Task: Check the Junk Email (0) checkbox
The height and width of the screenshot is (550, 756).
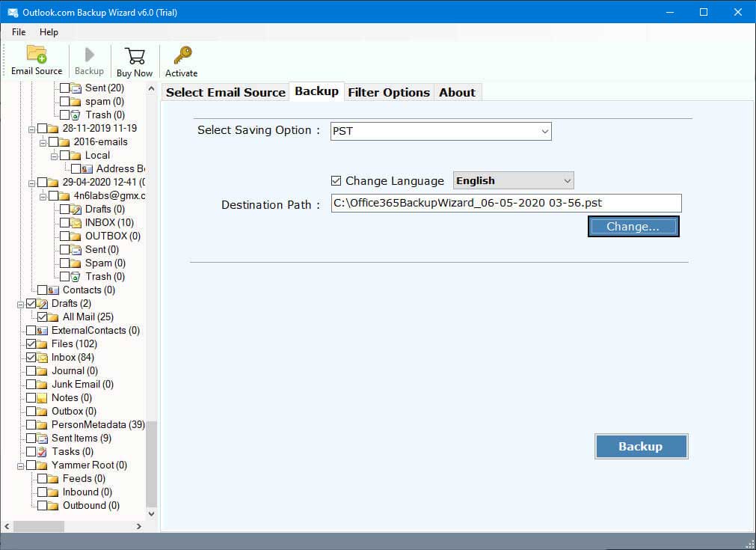Action: (31, 385)
